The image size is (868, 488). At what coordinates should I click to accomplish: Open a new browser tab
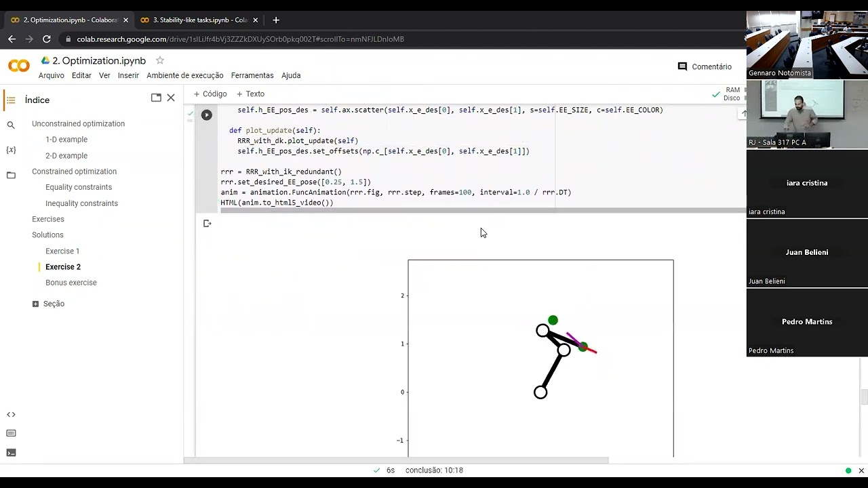275,20
